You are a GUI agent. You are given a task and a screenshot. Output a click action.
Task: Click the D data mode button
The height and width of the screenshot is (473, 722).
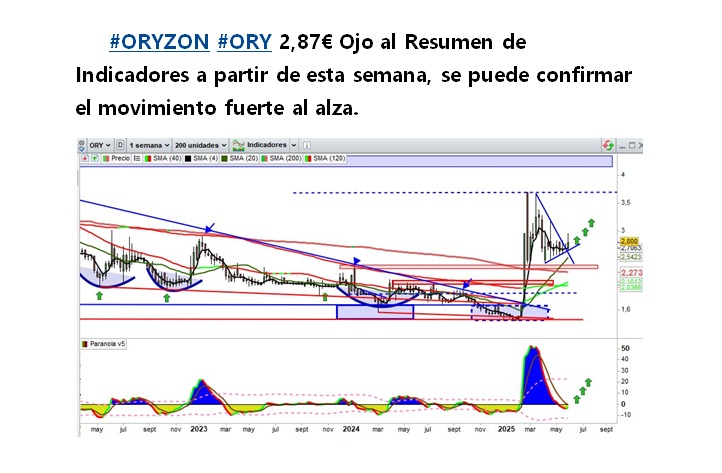(120, 145)
